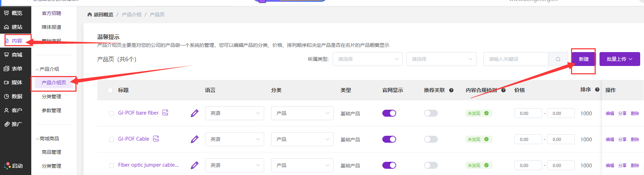Open 参数管理 in the side menu
This screenshot has height=175, width=644.
[x=51, y=110]
